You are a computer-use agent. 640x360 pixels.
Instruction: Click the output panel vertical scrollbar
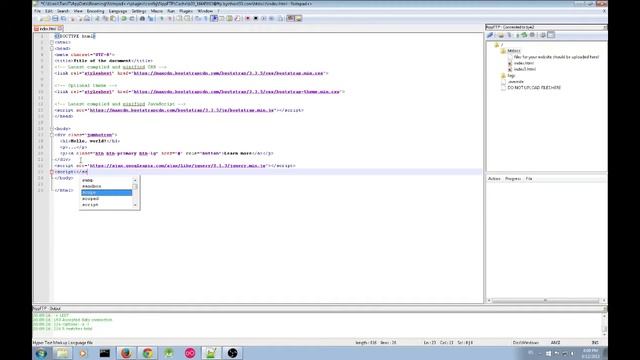[604, 324]
